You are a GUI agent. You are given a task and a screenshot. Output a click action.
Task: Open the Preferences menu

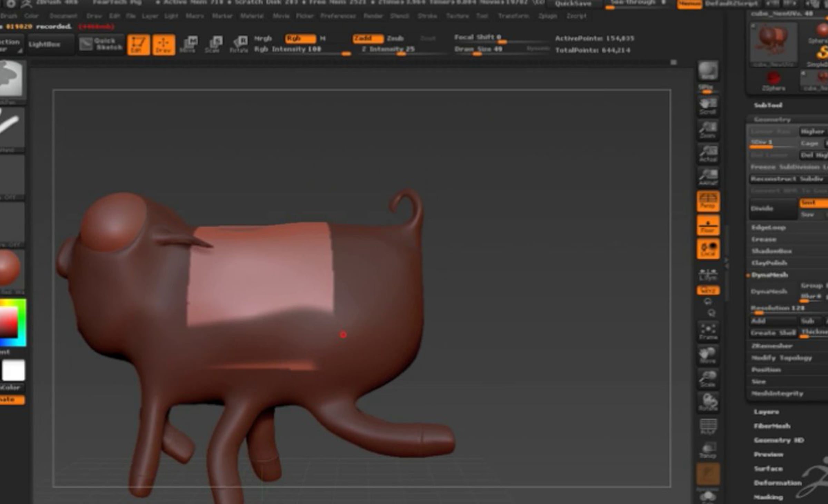point(338,16)
